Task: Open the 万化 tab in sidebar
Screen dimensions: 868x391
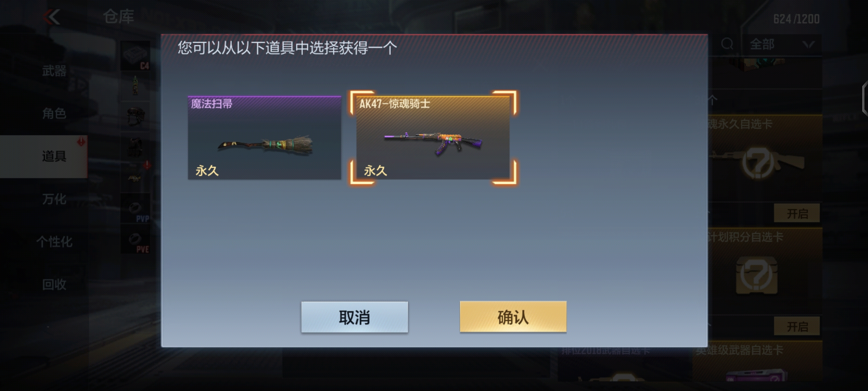Action: (x=54, y=199)
